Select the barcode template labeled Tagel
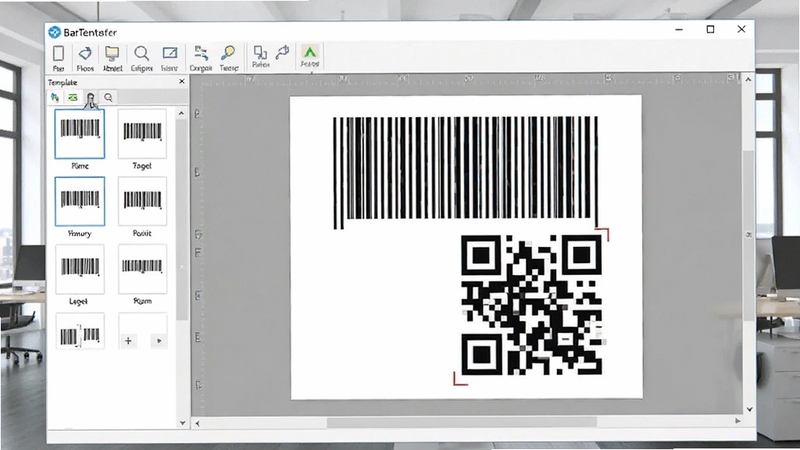This screenshot has height=450, width=800. click(x=142, y=134)
